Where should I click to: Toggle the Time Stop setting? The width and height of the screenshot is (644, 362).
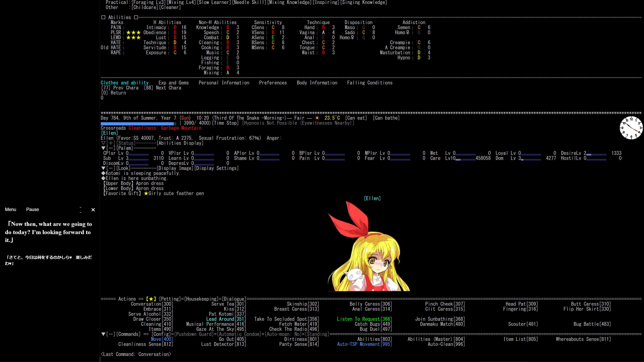click(225, 123)
